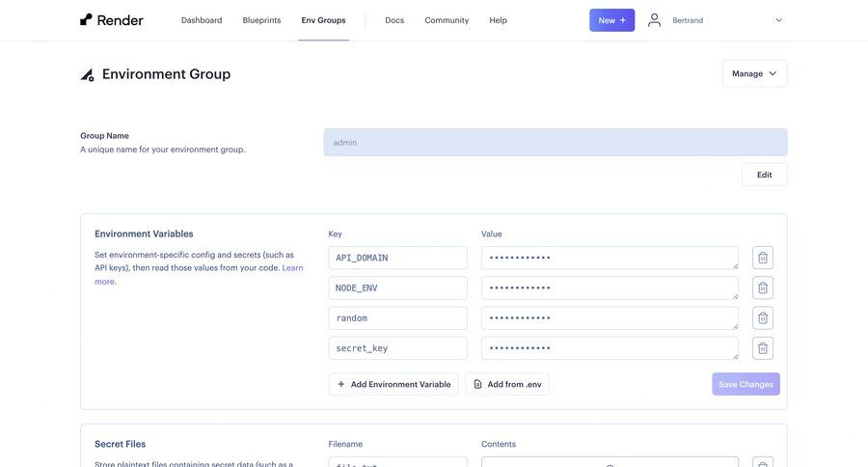The width and height of the screenshot is (868, 467).
Task: Click the Environment Group heading icon
Action: pyautogui.click(x=88, y=75)
